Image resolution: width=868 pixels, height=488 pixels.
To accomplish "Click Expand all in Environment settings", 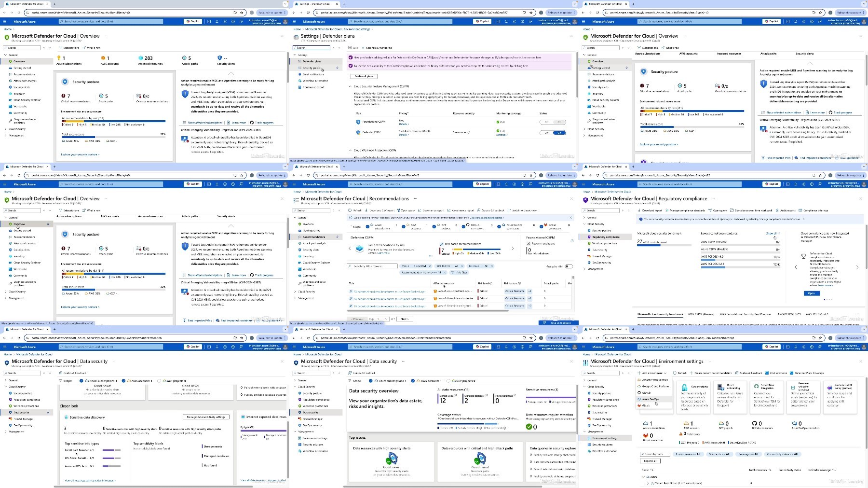I will click(x=650, y=461).
